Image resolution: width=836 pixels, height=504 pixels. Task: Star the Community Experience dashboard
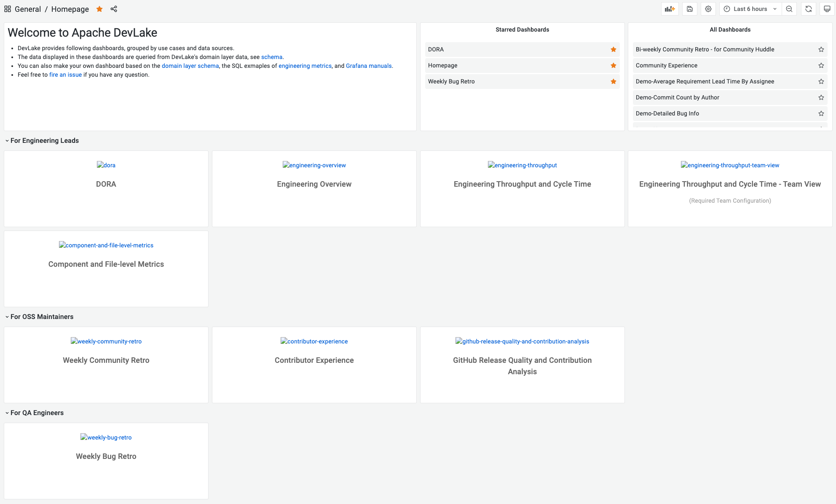tap(821, 65)
